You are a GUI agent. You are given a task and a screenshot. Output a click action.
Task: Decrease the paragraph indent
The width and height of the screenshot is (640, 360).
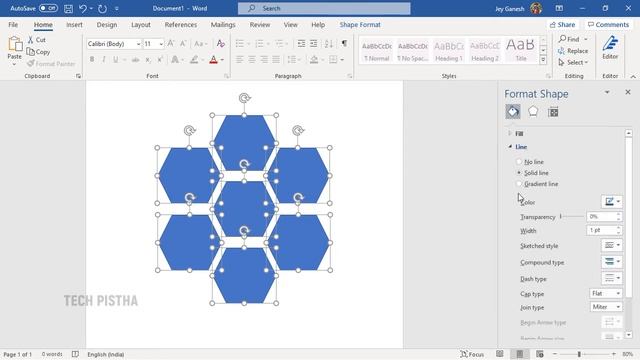(x=301, y=43)
